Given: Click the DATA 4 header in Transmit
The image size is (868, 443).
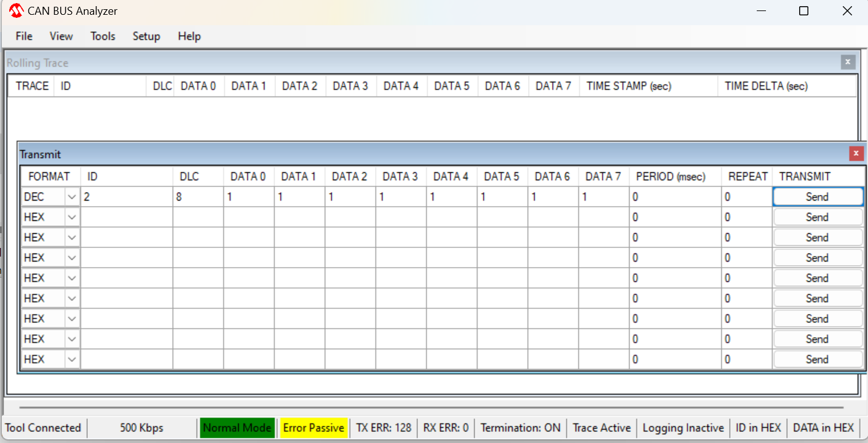Looking at the screenshot, I should coord(451,177).
